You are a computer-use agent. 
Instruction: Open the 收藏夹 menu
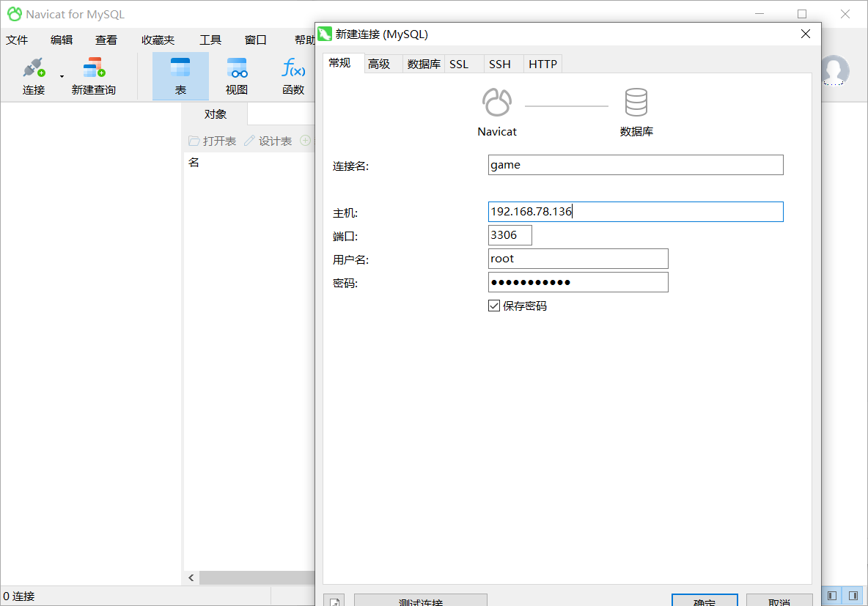(158, 40)
